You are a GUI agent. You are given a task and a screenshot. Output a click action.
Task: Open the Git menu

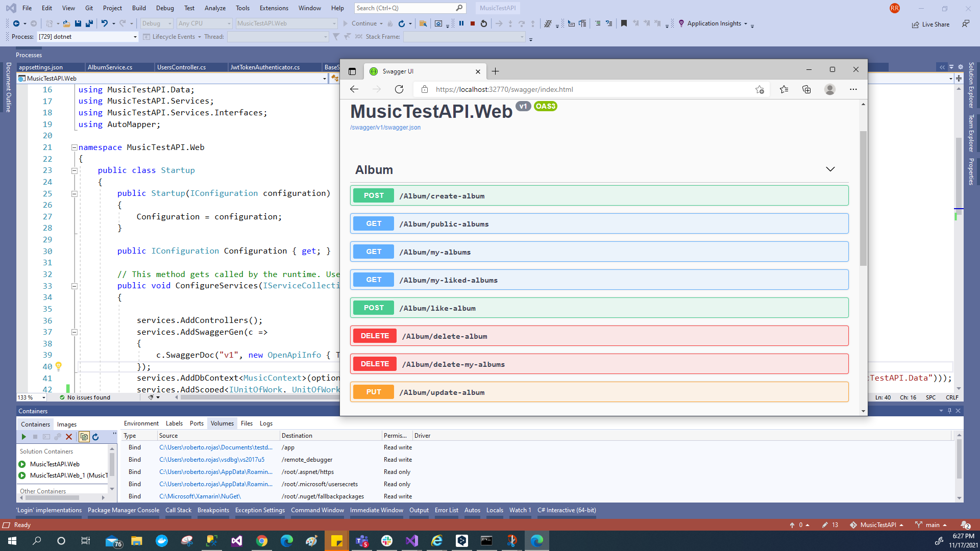89,8
